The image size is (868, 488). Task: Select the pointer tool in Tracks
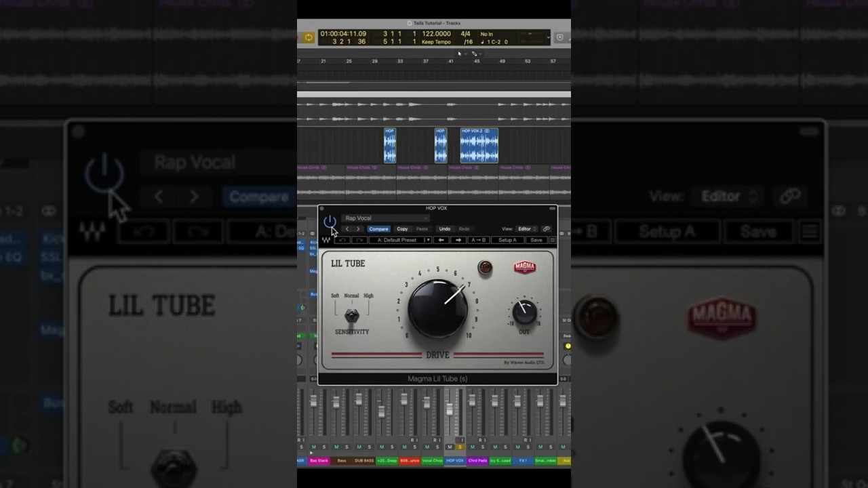(x=459, y=53)
